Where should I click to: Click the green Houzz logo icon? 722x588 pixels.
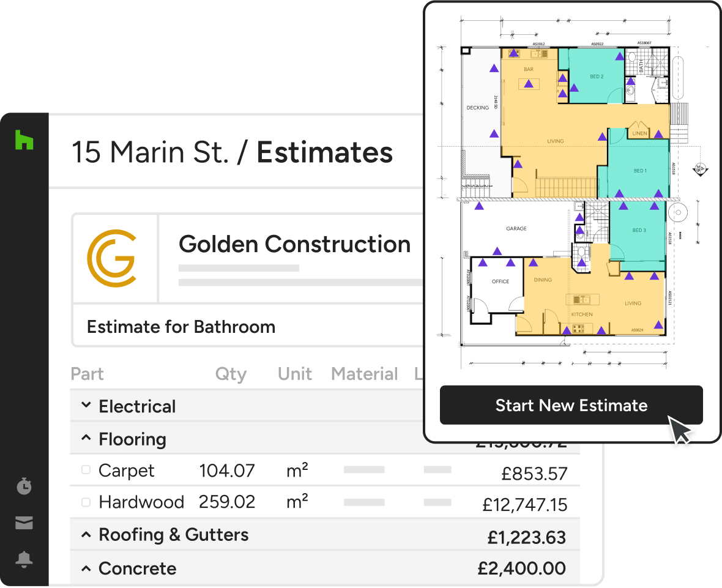tap(24, 140)
